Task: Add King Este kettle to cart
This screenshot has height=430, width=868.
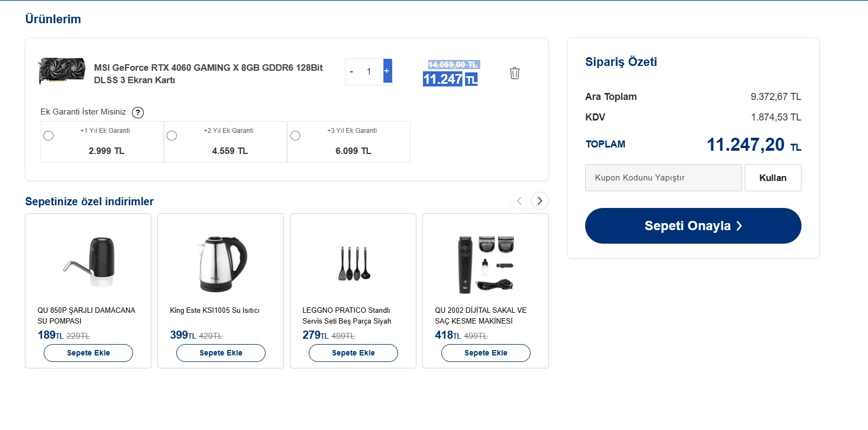Action: [x=221, y=353]
